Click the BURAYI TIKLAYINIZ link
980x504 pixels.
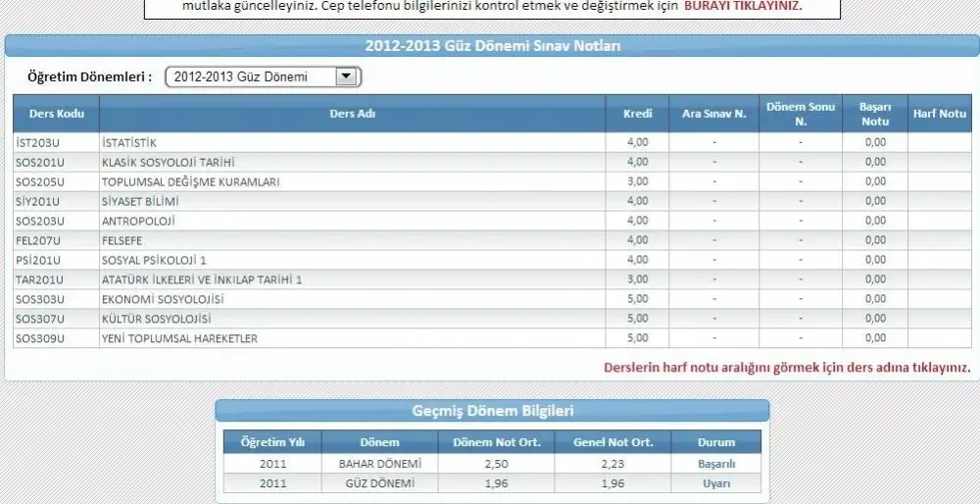[x=743, y=6]
